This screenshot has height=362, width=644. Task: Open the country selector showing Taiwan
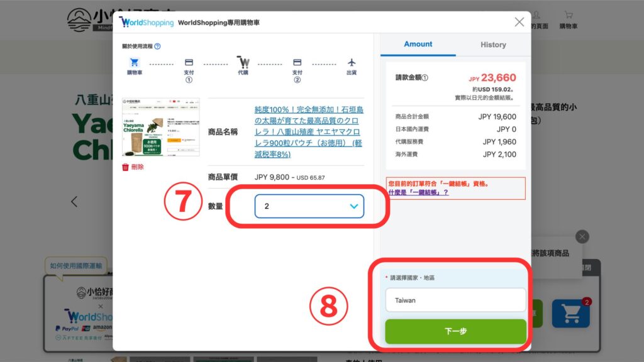455,300
